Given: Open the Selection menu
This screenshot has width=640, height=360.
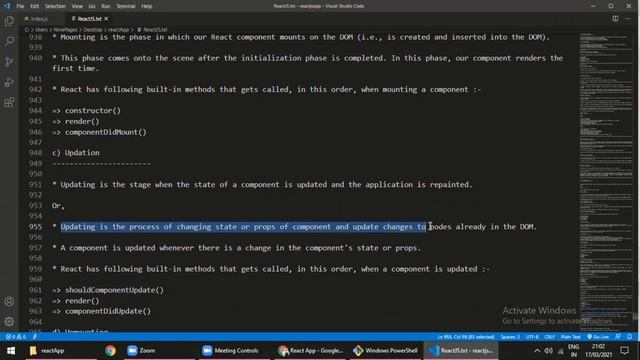Looking at the screenshot, I should 55,6.
